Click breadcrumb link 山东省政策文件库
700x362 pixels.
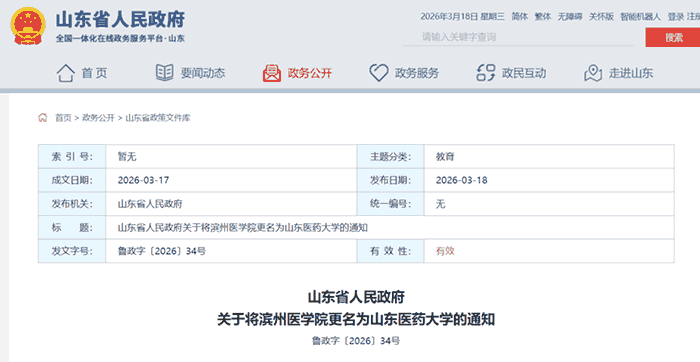pos(158,118)
